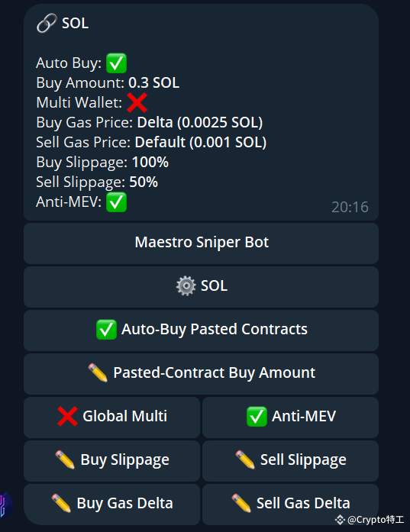
Task: Click pencil icon on Pasted-Contract Buy Amount
Action: [x=98, y=372]
